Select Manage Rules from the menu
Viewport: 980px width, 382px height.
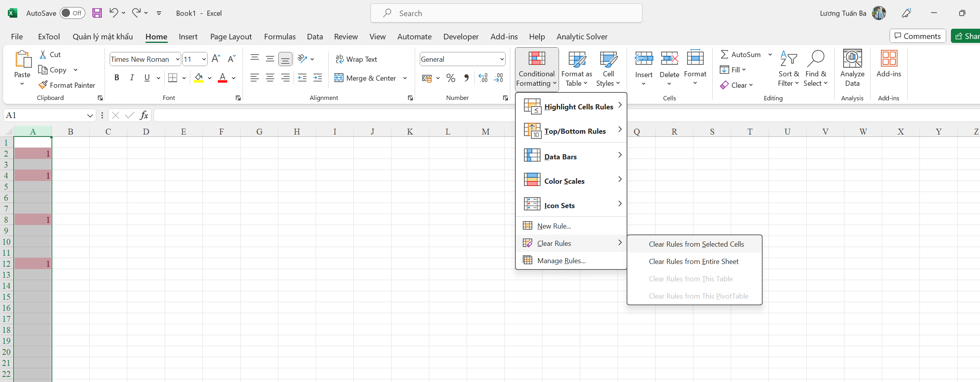561,261
